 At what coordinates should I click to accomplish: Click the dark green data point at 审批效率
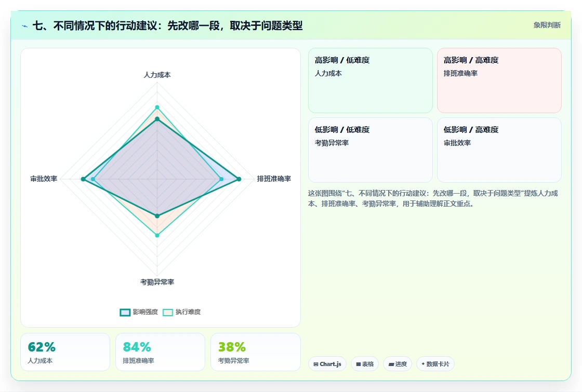point(83,179)
